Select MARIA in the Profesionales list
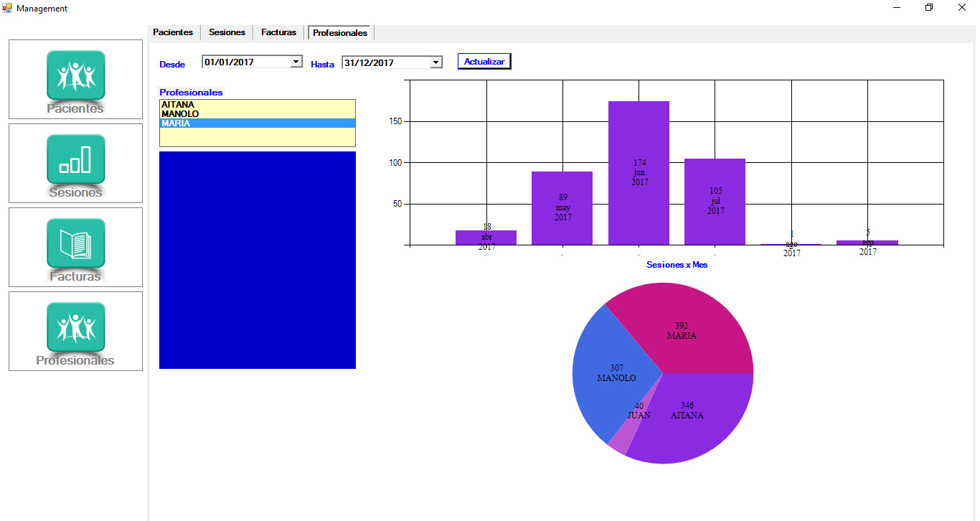The width and height of the screenshot is (980, 521). coord(176,123)
